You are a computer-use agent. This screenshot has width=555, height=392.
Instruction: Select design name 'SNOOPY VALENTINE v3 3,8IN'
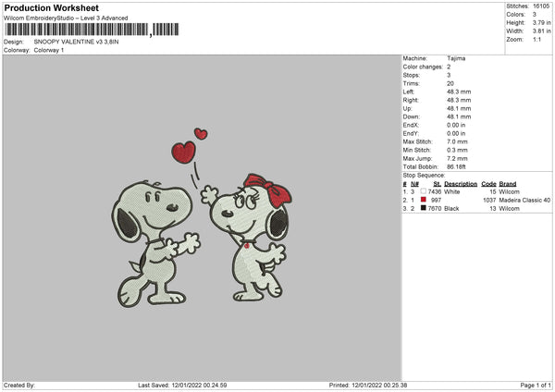(x=76, y=42)
